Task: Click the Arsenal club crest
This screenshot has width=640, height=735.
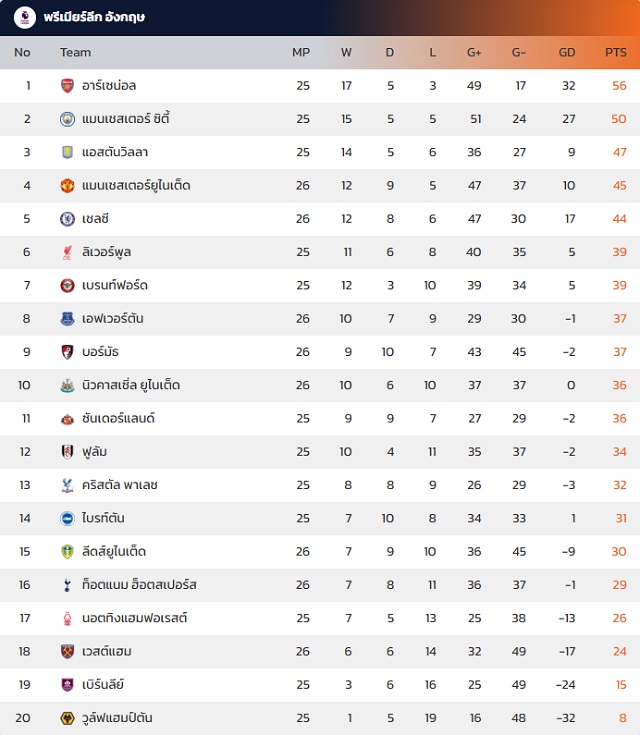Action: (x=67, y=86)
